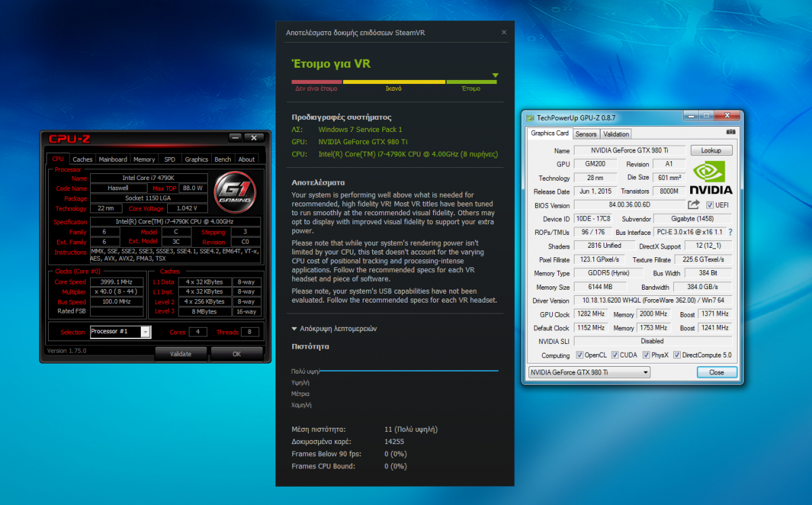Toggle the UEFI checkbox in GPU-Z
Screen dimensions: 812x505
point(710,205)
